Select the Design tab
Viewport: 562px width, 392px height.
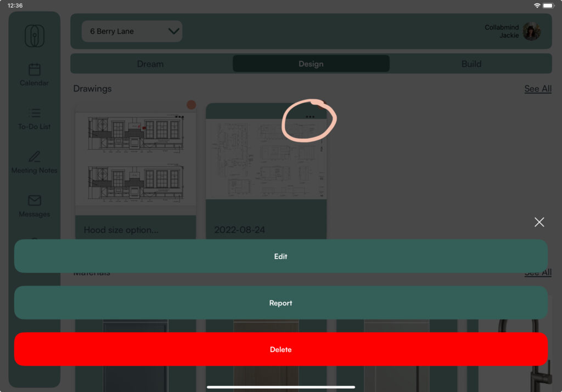(311, 64)
